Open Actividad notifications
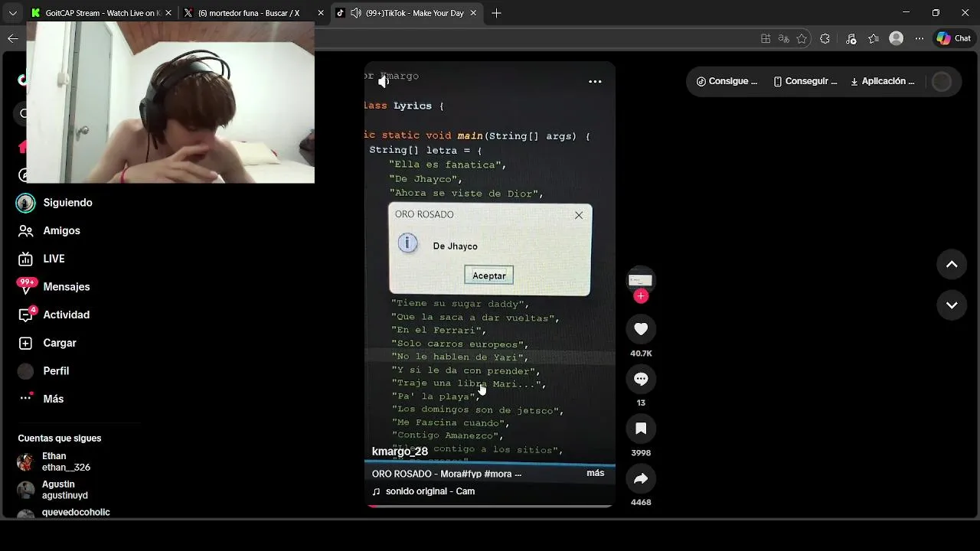 coord(66,315)
